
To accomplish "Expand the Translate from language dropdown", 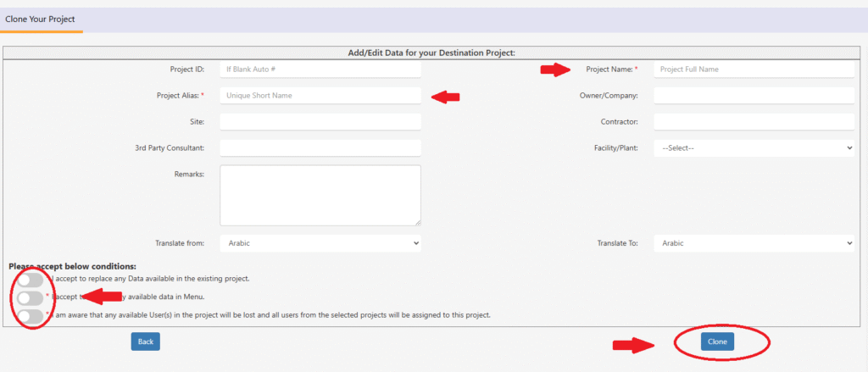I will click(320, 243).
